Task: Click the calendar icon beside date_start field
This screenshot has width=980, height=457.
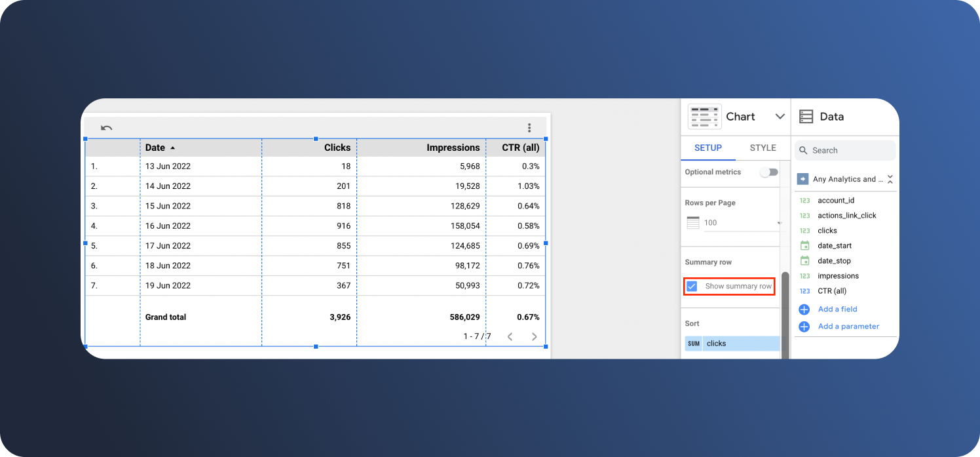Action: (x=804, y=245)
